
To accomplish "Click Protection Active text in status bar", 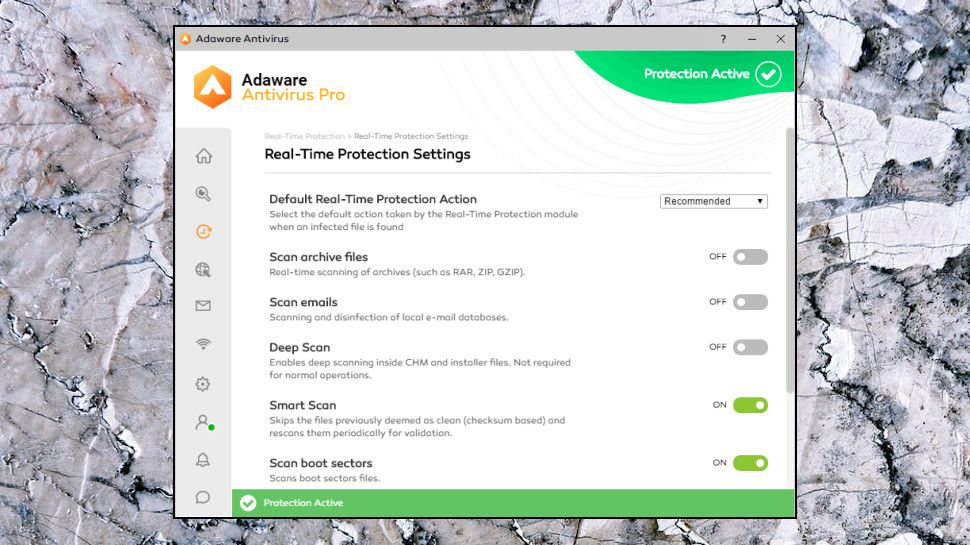I will click(303, 503).
